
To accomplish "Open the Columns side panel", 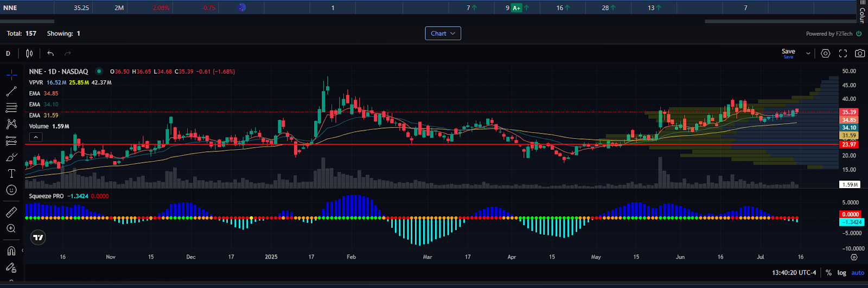I will pos(862,11).
